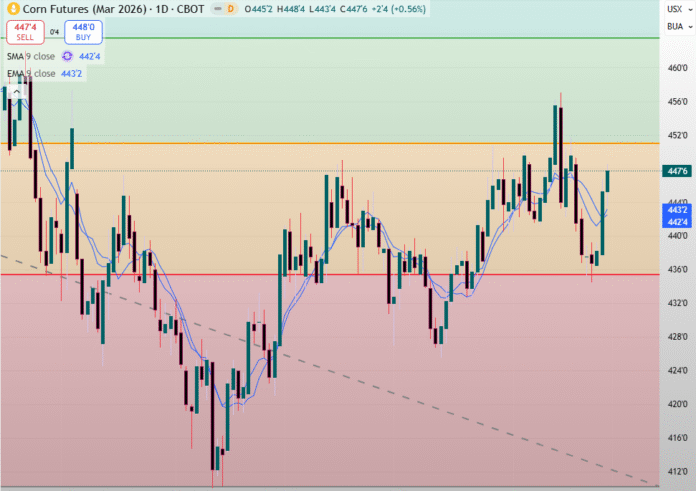Click the 0'4 spread value between Sell and Buy
This screenshot has height=491, width=696.
(54, 33)
